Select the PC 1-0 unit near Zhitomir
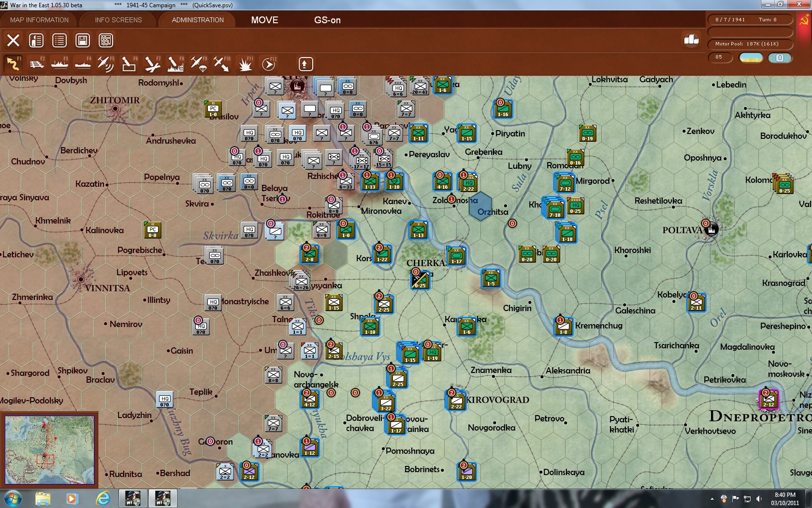Image resolution: width=812 pixels, height=508 pixels. (213, 109)
